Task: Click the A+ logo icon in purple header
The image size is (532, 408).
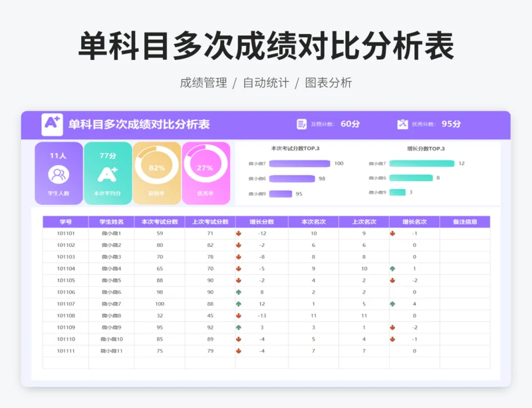Action: click(x=52, y=124)
